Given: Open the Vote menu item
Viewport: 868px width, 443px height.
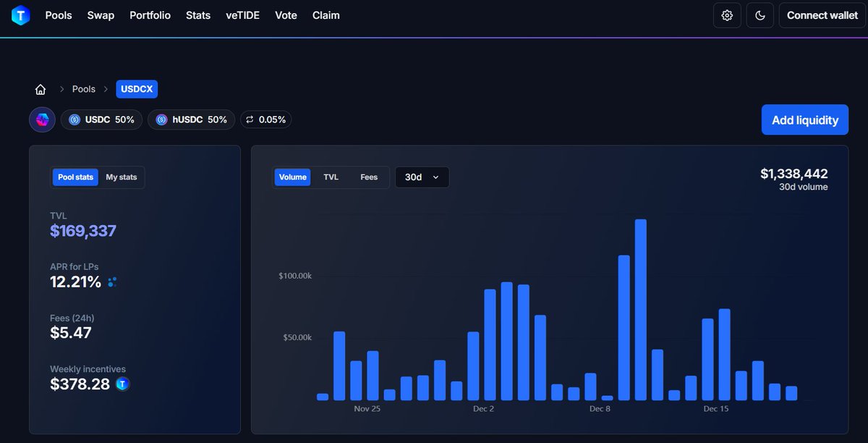Looking at the screenshot, I should coord(286,15).
